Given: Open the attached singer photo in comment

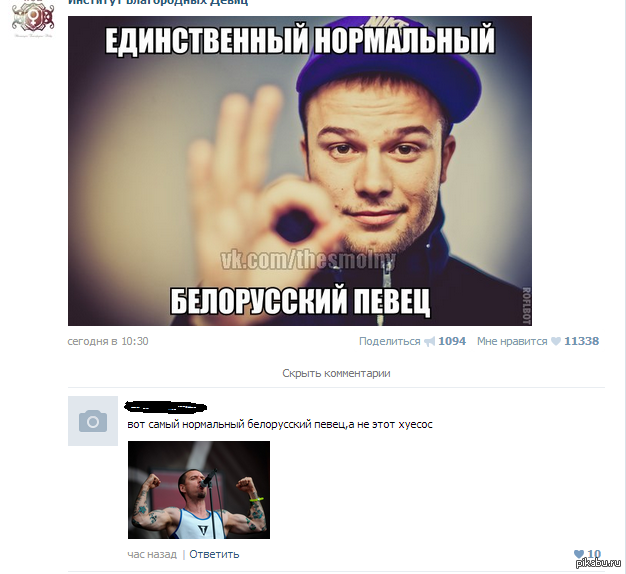Looking at the screenshot, I should [199, 490].
